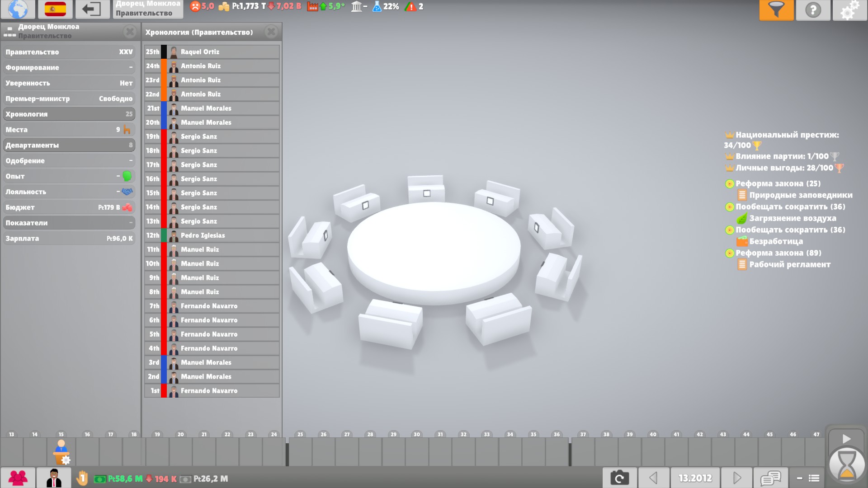Click previous month arrow beside 13.2012

click(653, 478)
